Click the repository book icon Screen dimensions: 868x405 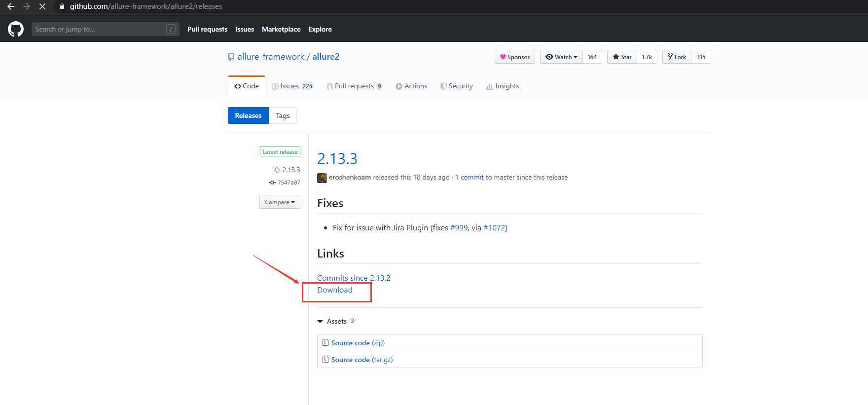231,57
